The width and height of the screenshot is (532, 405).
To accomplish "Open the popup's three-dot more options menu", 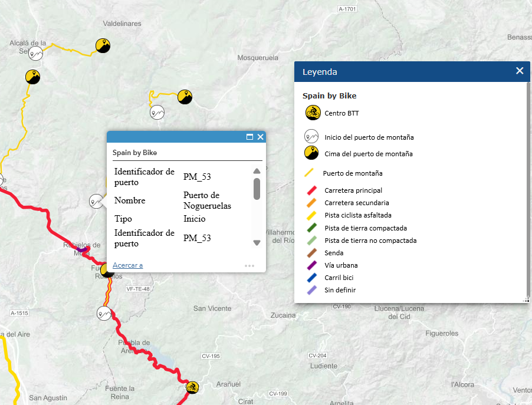I will [249, 266].
